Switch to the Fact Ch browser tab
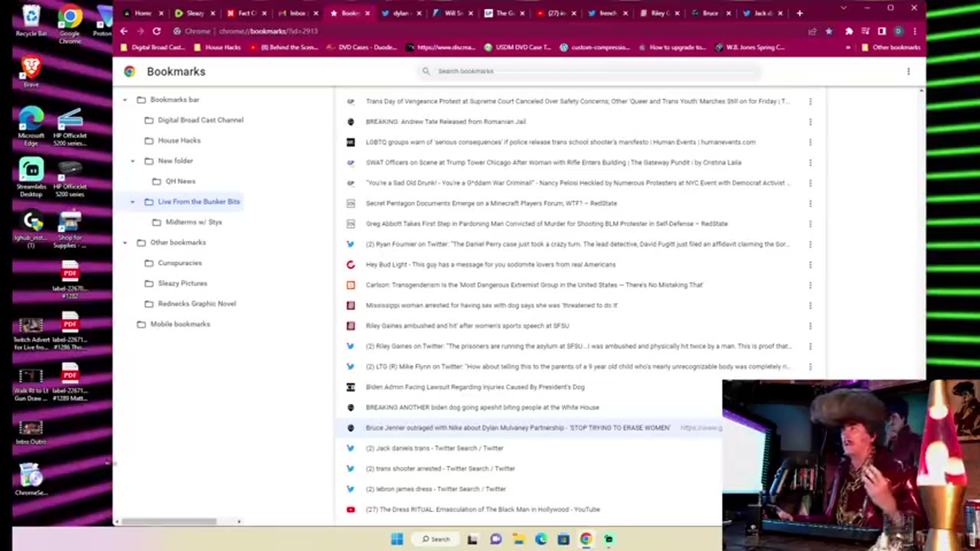This screenshot has width=980, height=551. [247, 13]
